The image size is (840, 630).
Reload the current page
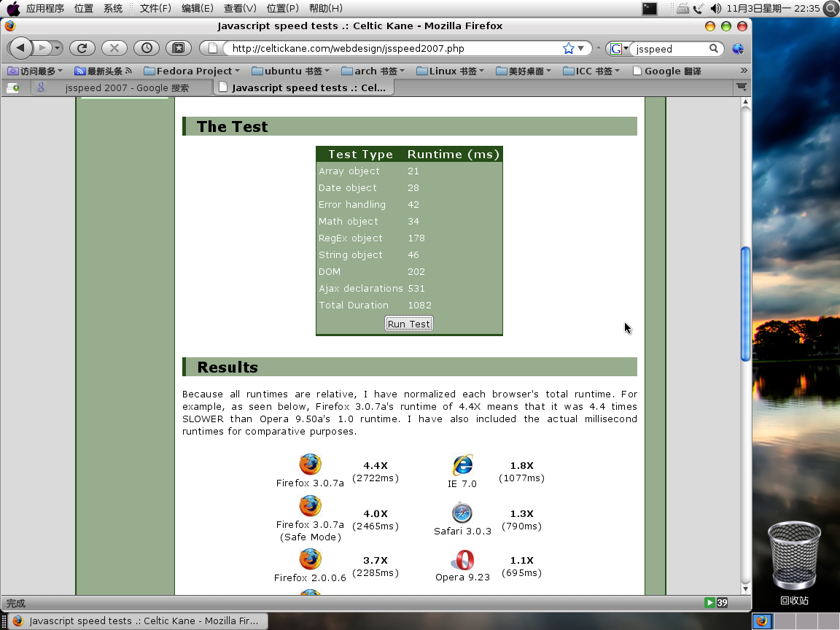click(x=82, y=48)
